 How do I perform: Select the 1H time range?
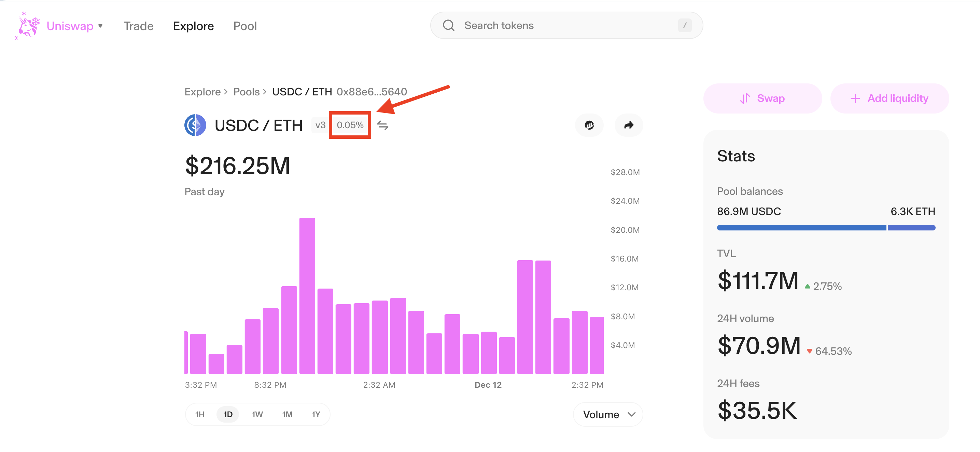click(x=200, y=414)
